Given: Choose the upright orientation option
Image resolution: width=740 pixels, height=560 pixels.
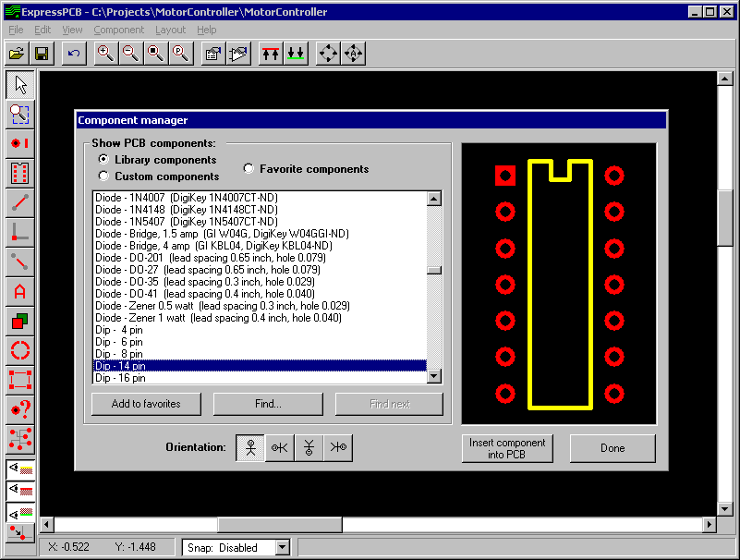Looking at the screenshot, I should point(250,447).
